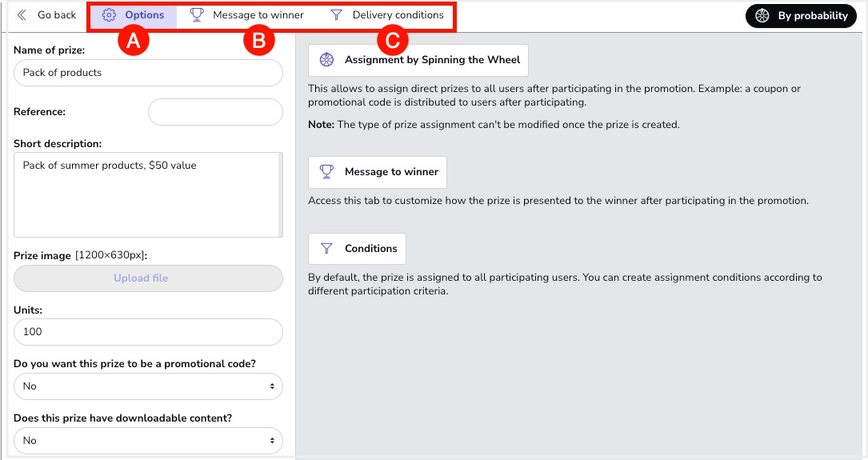Open the Delivery conditions tab

click(398, 15)
